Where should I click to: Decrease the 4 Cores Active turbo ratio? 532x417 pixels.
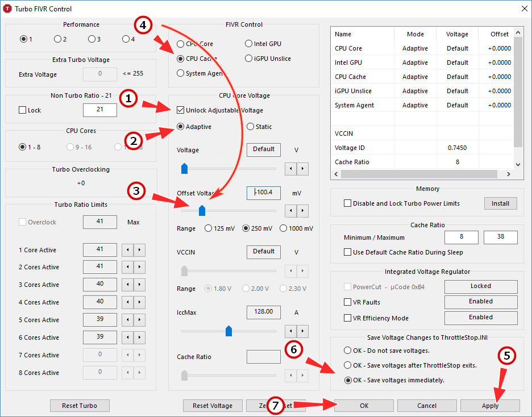pyautogui.click(x=128, y=302)
